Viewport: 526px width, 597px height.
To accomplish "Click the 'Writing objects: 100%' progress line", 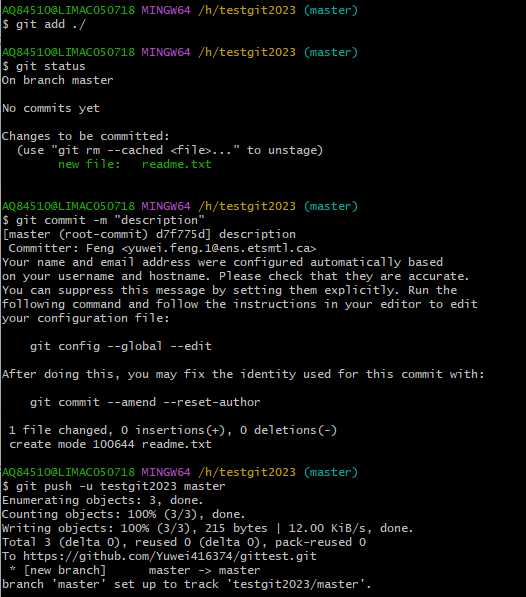I will (x=207, y=528).
